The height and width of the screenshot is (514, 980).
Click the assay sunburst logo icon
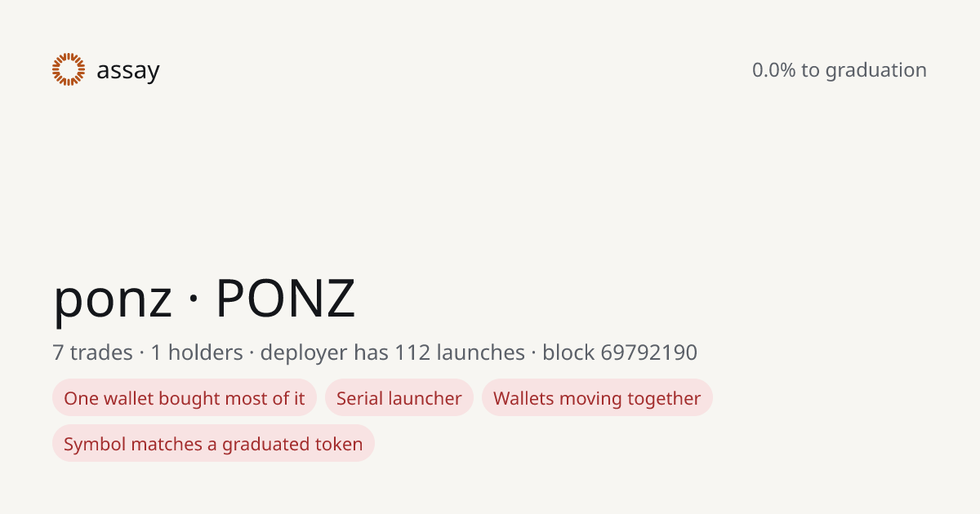(69, 69)
